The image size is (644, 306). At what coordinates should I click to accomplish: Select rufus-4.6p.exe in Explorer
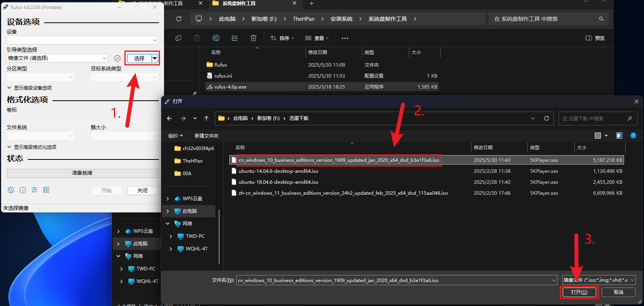pos(322,87)
